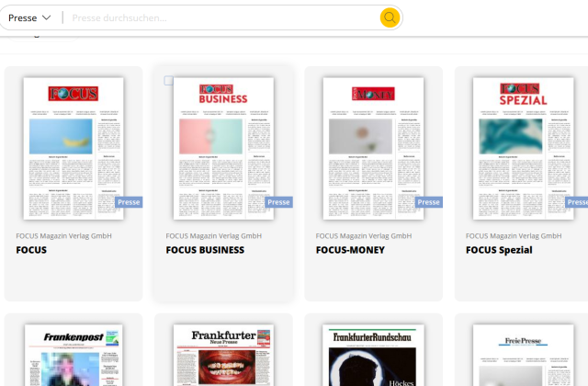Open the Presse category dropdown

coord(29,18)
